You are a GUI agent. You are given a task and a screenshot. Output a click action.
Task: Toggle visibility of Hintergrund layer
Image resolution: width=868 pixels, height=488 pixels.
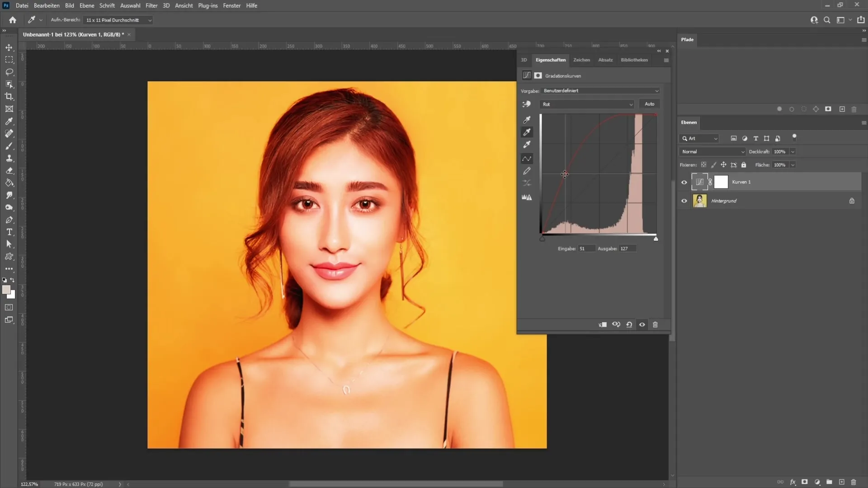[x=684, y=201]
